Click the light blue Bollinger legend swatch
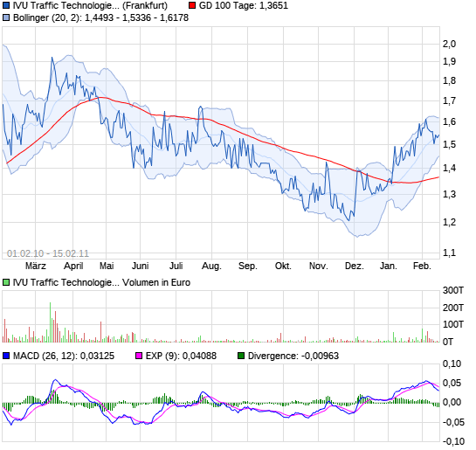Image resolution: width=476 pixels, height=450 pixels. pyautogui.click(x=6, y=17)
